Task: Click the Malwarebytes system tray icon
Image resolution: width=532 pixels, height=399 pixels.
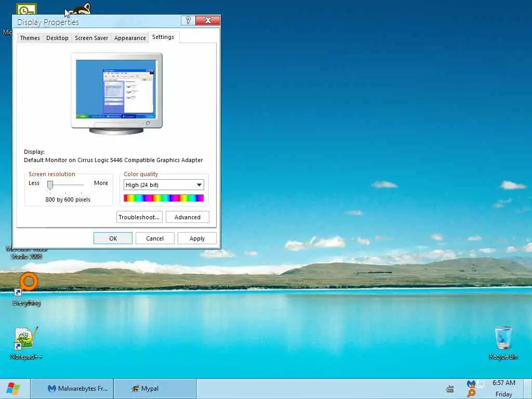Action: pos(471,384)
